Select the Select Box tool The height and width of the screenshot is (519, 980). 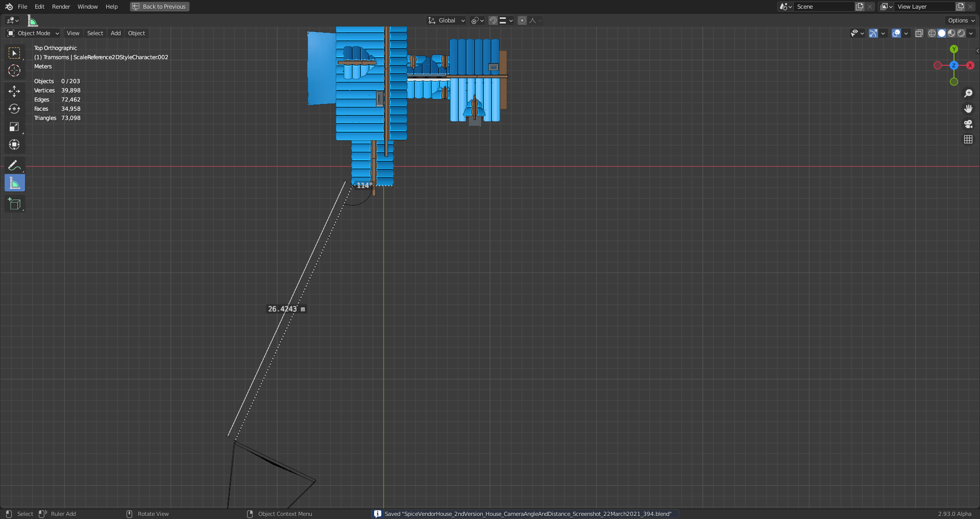point(14,53)
